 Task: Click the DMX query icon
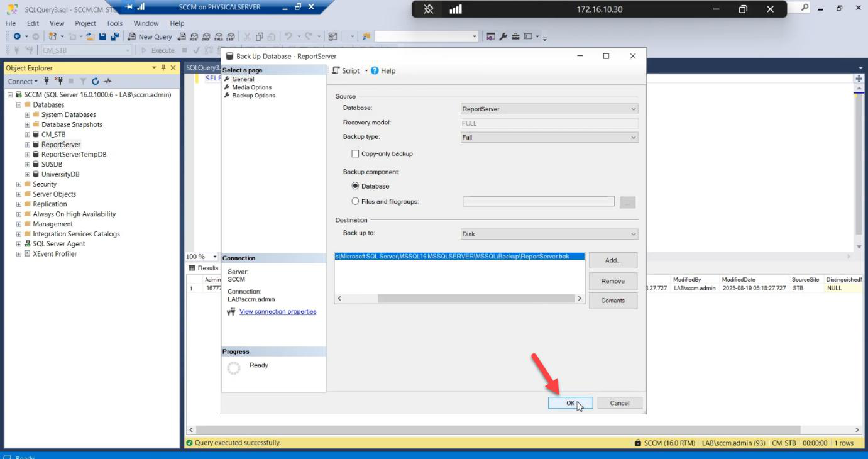click(206, 36)
